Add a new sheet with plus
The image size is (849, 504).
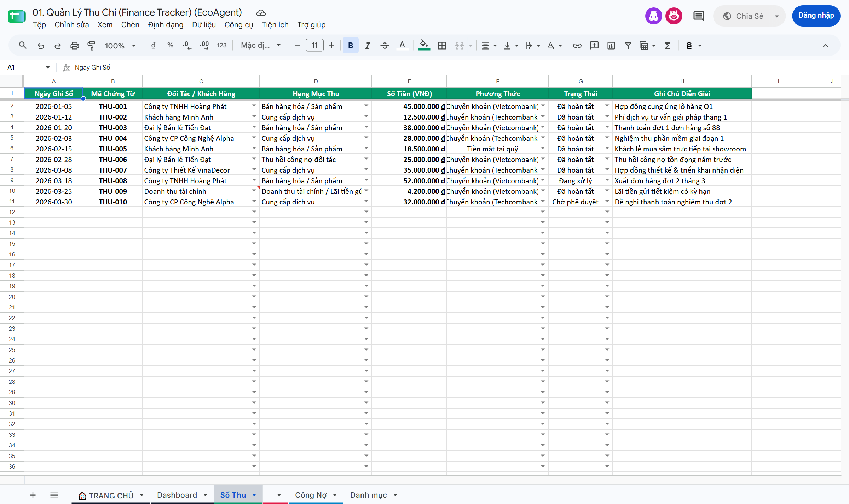(x=33, y=495)
